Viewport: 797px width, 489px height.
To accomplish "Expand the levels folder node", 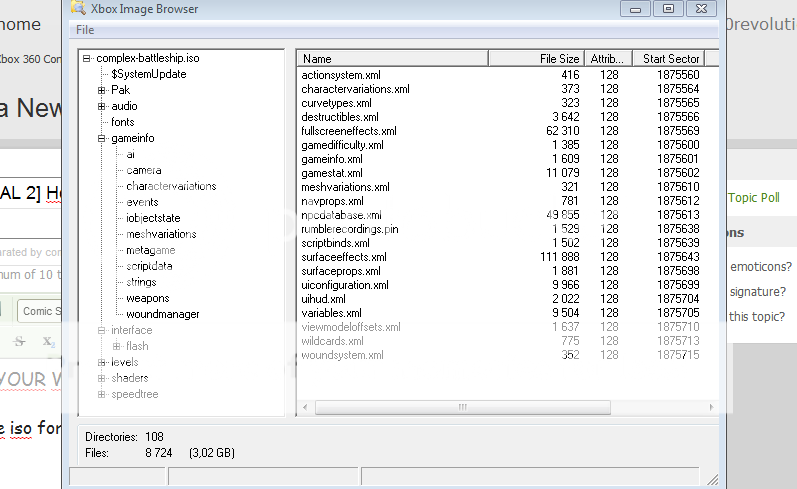I will pyautogui.click(x=101, y=362).
